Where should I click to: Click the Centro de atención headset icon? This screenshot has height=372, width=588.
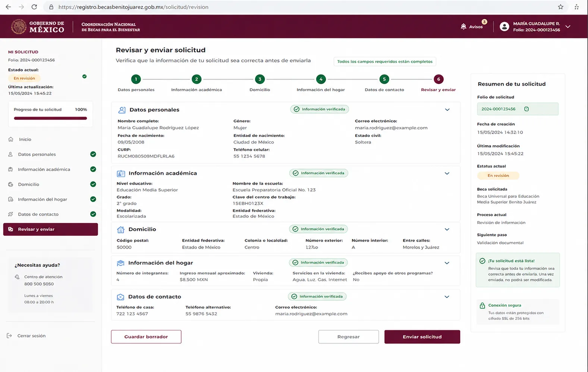click(17, 277)
